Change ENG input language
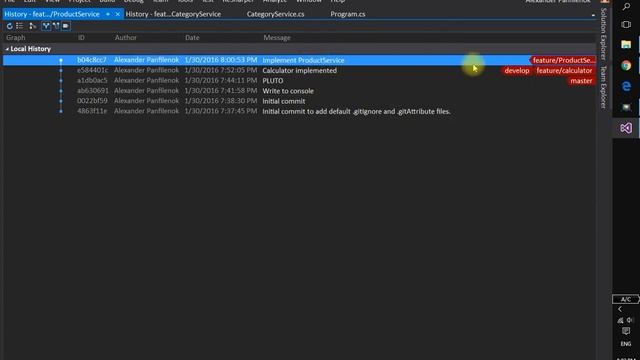This screenshot has width=640, height=360. [626, 344]
